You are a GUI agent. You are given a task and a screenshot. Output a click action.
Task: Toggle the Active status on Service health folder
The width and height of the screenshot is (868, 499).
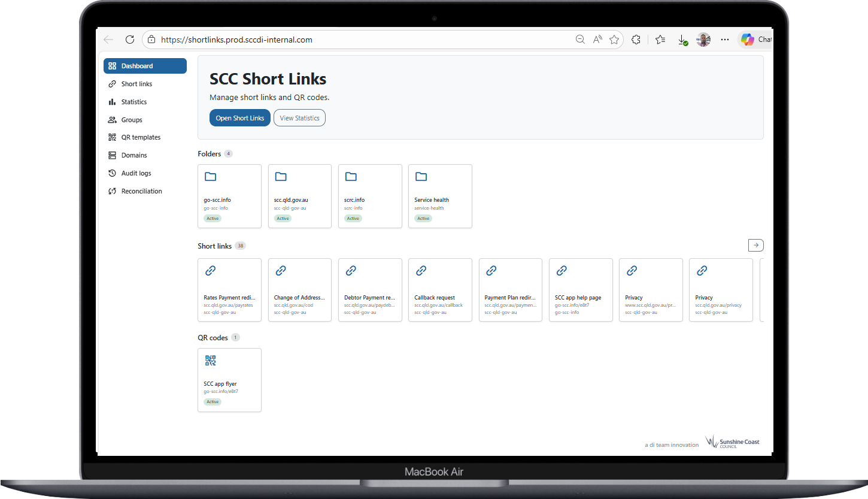(423, 218)
